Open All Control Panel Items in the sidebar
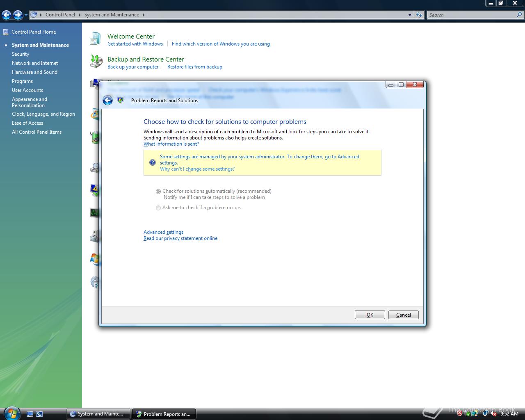The width and height of the screenshot is (525, 420). tap(37, 132)
